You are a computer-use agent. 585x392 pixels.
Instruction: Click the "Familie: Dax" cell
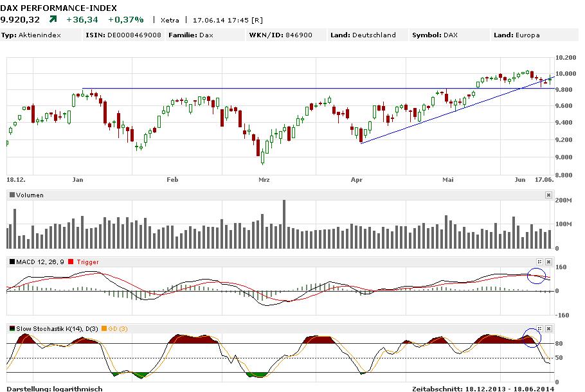coord(205,35)
